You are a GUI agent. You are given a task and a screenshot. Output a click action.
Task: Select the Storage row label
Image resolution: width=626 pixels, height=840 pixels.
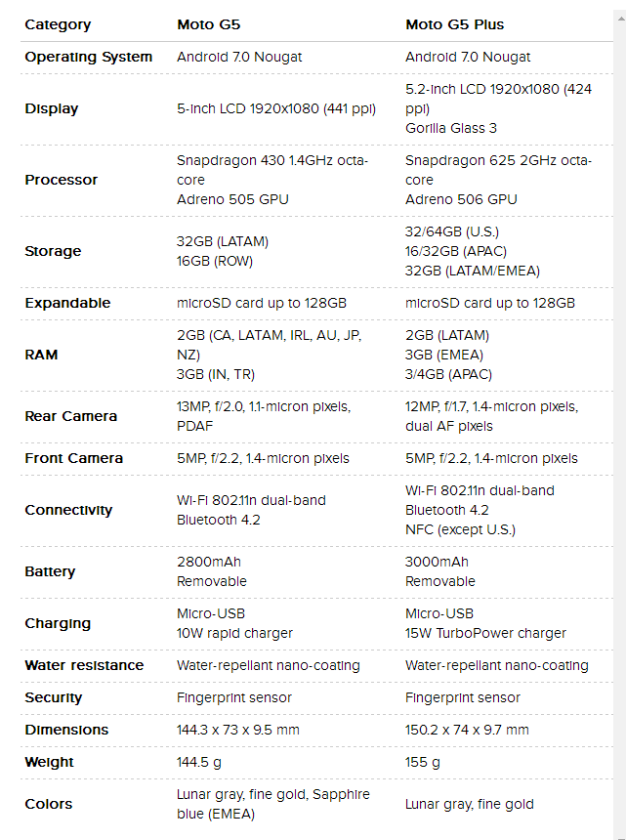[x=53, y=251]
